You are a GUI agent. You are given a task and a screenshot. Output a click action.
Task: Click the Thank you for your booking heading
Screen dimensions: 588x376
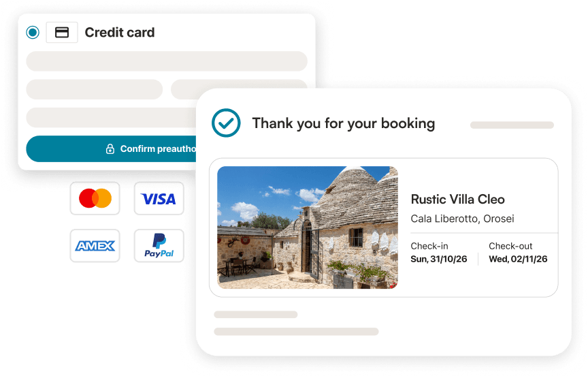344,123
